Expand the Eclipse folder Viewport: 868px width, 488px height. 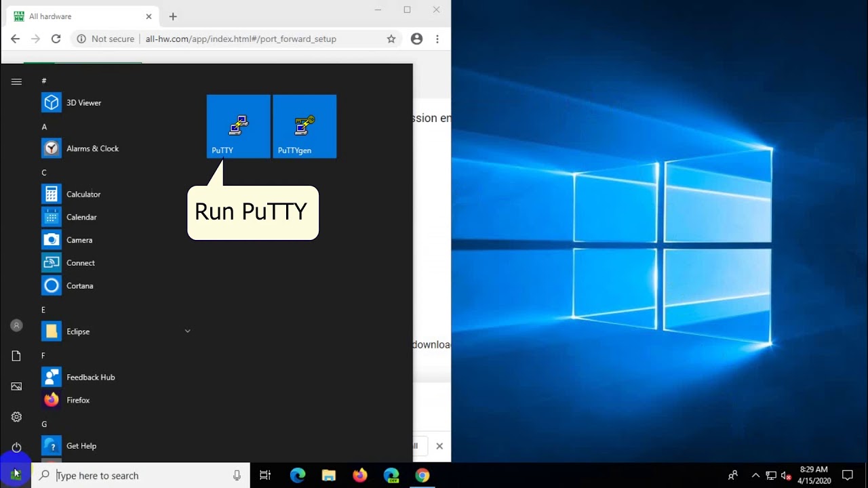[x=187, y=331]
